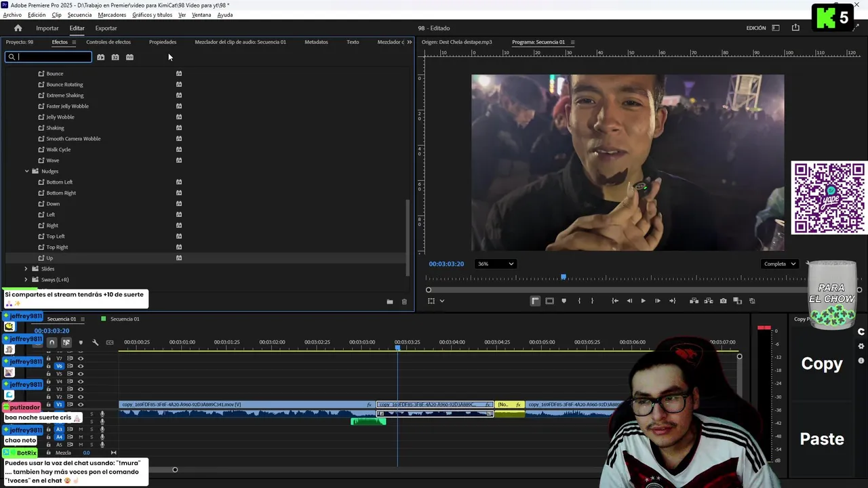Toggle Linked Selection in timeline
The height and width of the screenshot is (488, 868).
pyautogui.click(x=66, y=342)
